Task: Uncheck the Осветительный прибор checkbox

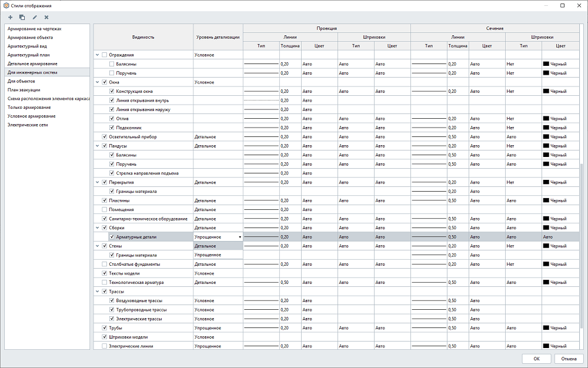Action: pos(105,137)
